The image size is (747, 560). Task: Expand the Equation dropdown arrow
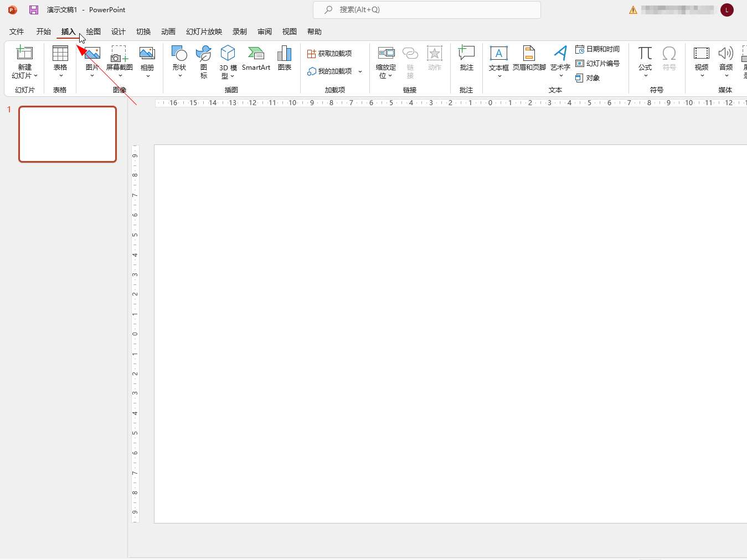[646, 76]
